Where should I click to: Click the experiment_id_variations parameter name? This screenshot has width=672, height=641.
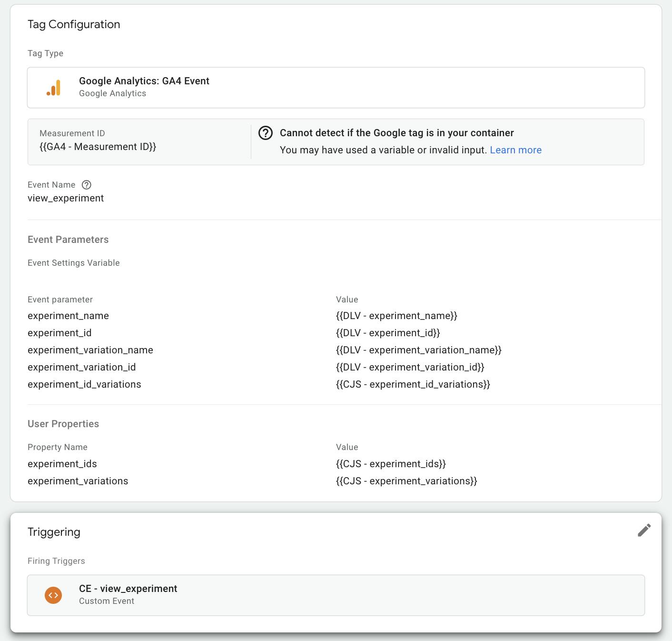pos(84,384)
